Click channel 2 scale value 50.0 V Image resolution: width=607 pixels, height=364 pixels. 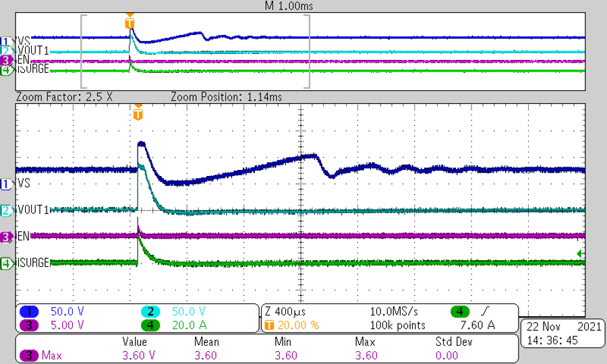pyautogui.click(x=189, y=311)
